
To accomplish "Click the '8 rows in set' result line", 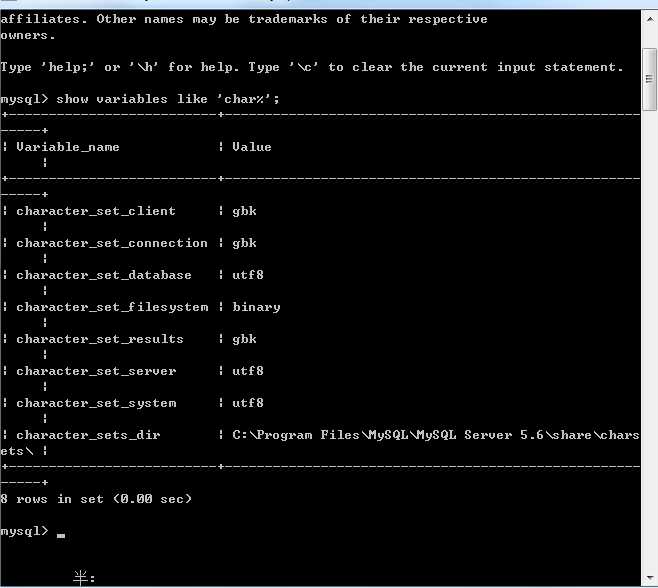I will coord(96,499).
